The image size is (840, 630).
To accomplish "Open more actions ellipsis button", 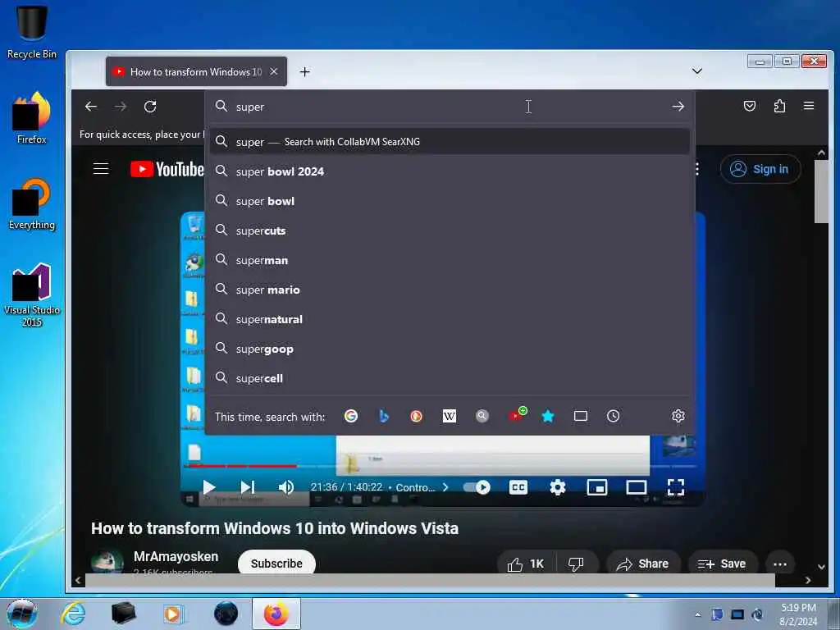I will [780, 564].
